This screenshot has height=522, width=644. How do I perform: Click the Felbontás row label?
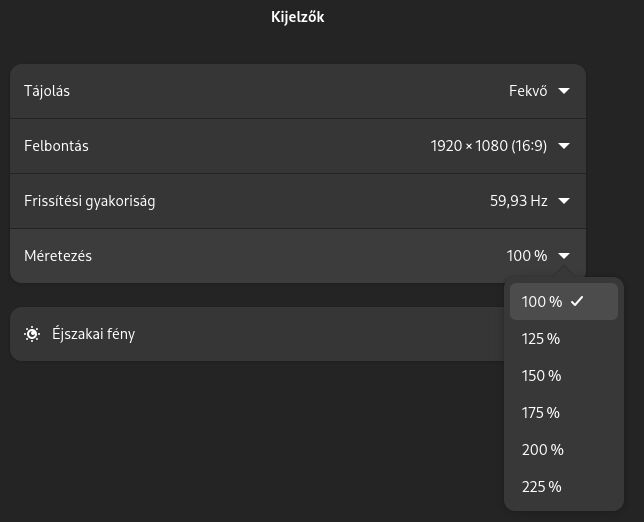click(x=56, y=146)
